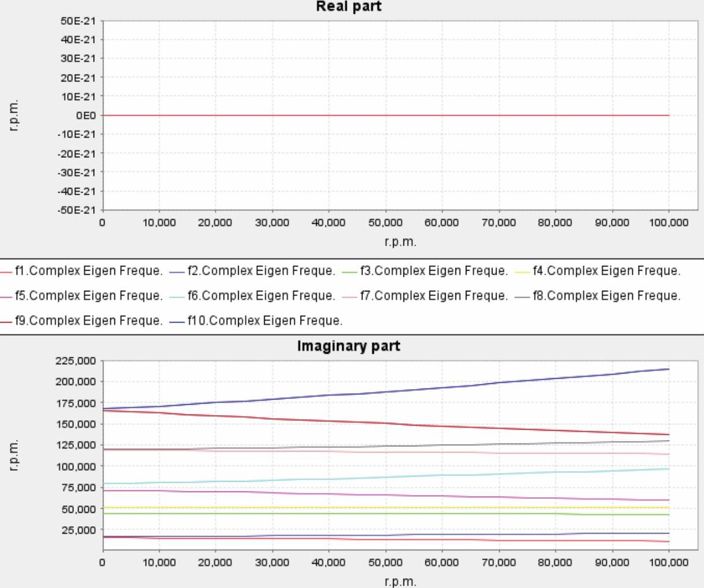Viewport: 704px width, 588px height.
Task: Click the 50E-21 tick label on Real part axis
Action: click(x=78, y=21)
